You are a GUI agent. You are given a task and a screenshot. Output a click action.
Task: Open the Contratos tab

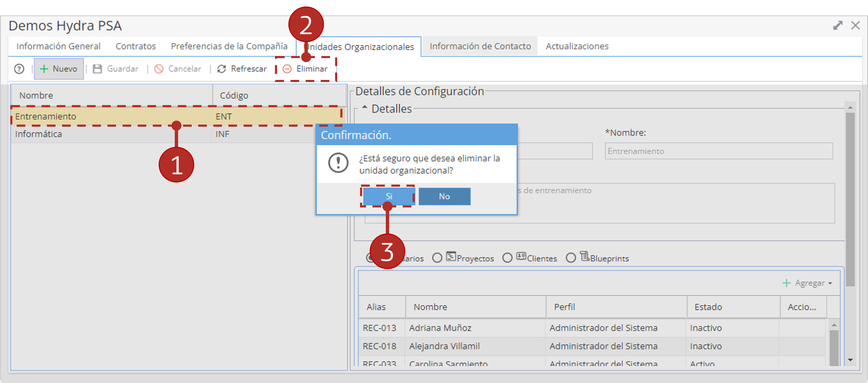(135, 46)
